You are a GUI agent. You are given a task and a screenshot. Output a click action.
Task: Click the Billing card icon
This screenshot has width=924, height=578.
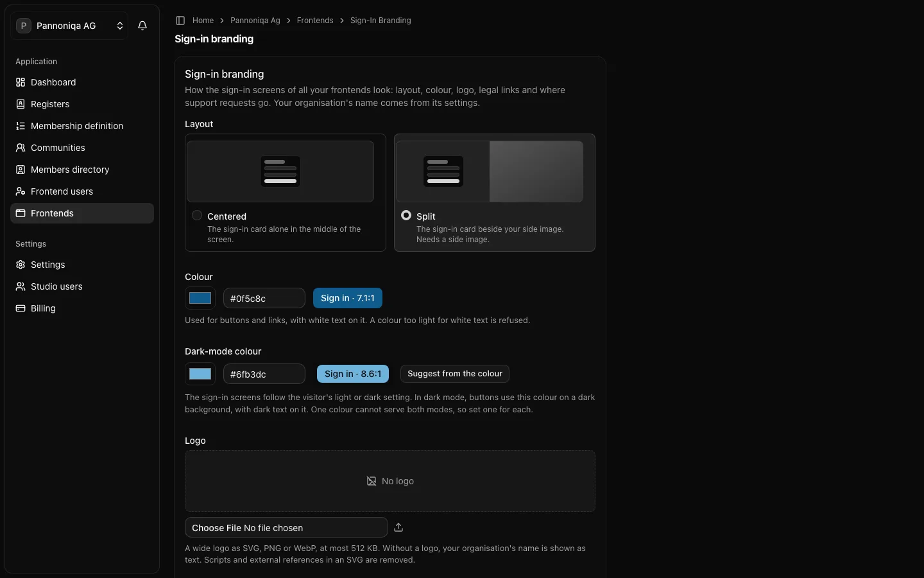(x=21, y=308)
